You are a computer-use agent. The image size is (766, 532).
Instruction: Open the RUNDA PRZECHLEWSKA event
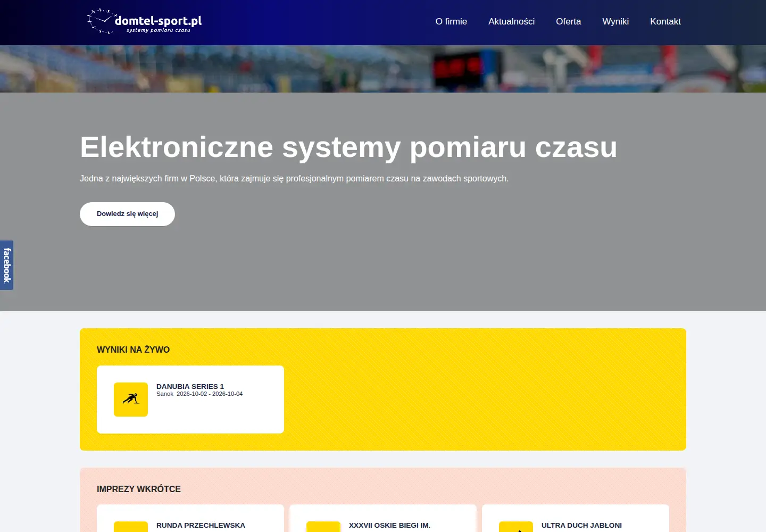(201, 525)
